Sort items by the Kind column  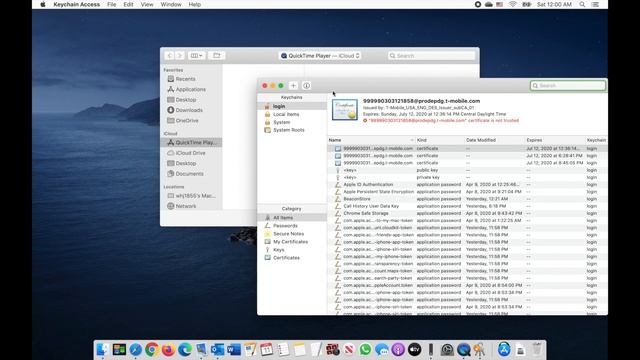439,140
